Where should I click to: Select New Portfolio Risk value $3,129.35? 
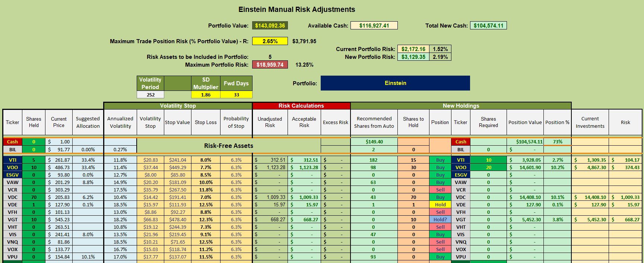(413, 57)
